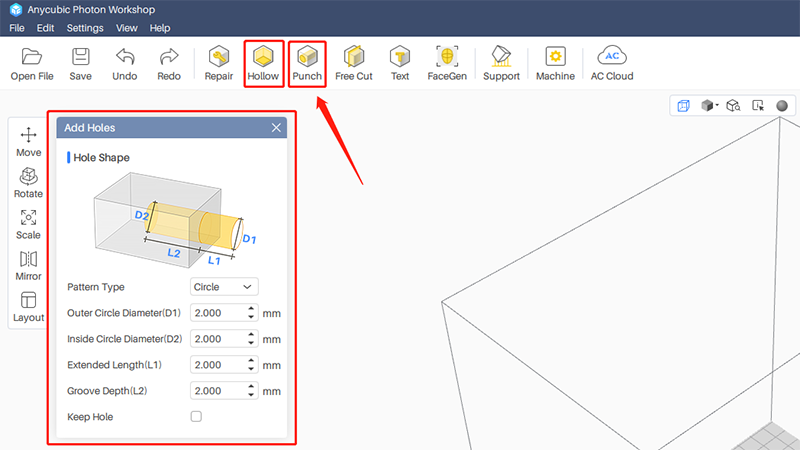Image resolution: width=800 pixels, height=450 pixels.
Task: Open the Settings menu
Action: (x=85, y=28)
